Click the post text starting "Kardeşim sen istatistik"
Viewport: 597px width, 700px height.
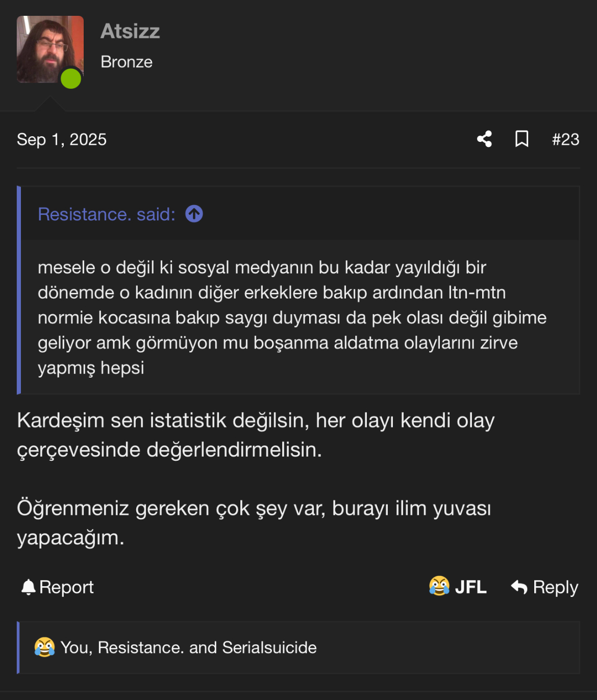(x=256, y=435)
